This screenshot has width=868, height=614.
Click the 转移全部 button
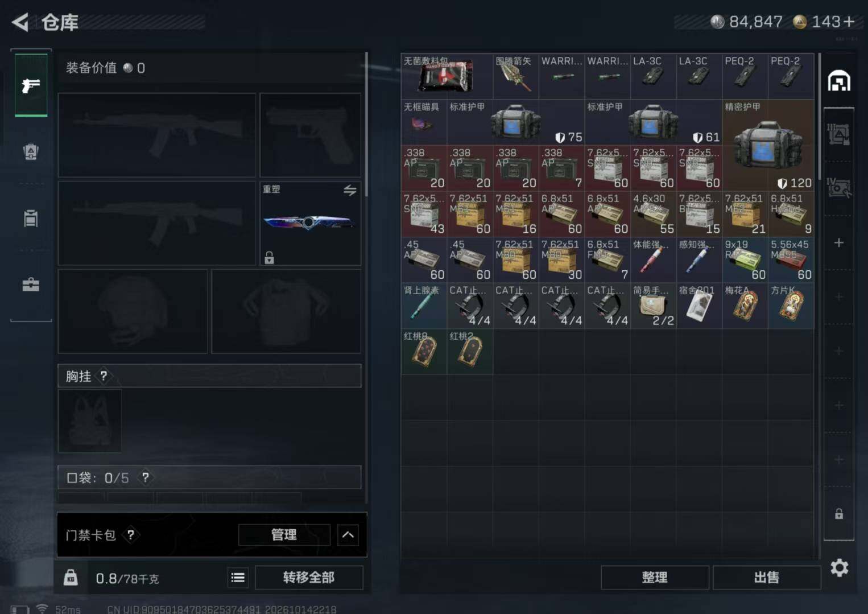tap(309, 578)
